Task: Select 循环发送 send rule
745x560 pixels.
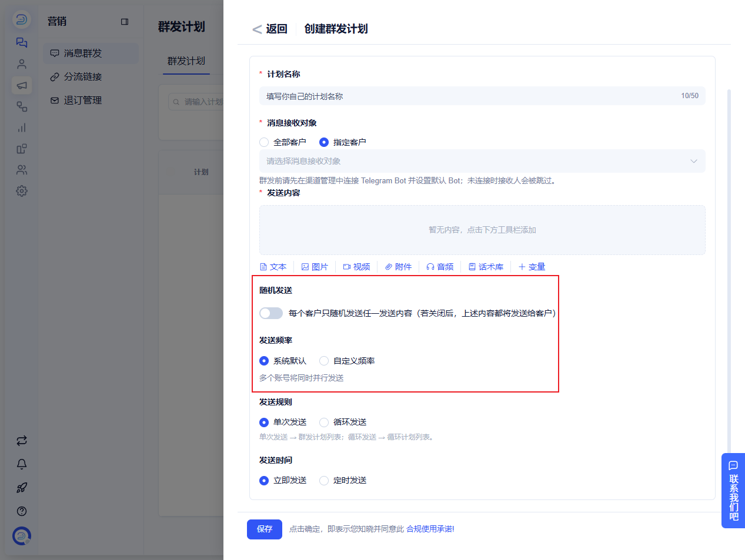Action: [x=343, y=422]
